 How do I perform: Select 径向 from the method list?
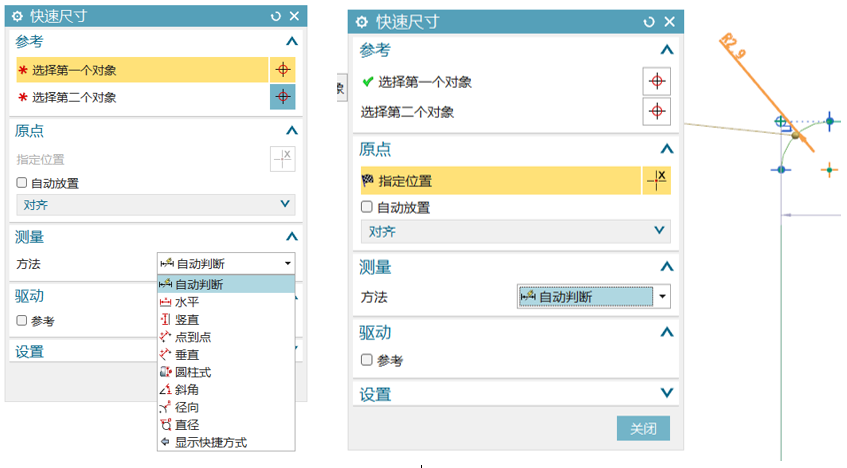click(186, 407)
